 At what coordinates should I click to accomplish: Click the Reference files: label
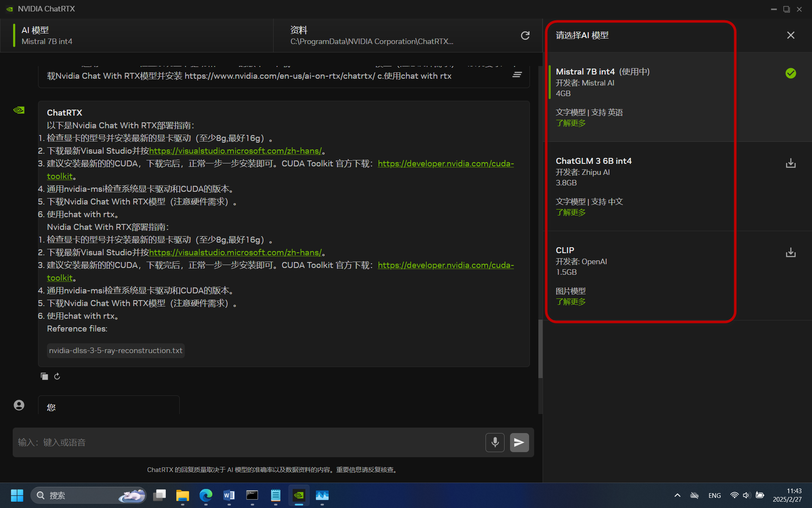click(x=77, y=329)
